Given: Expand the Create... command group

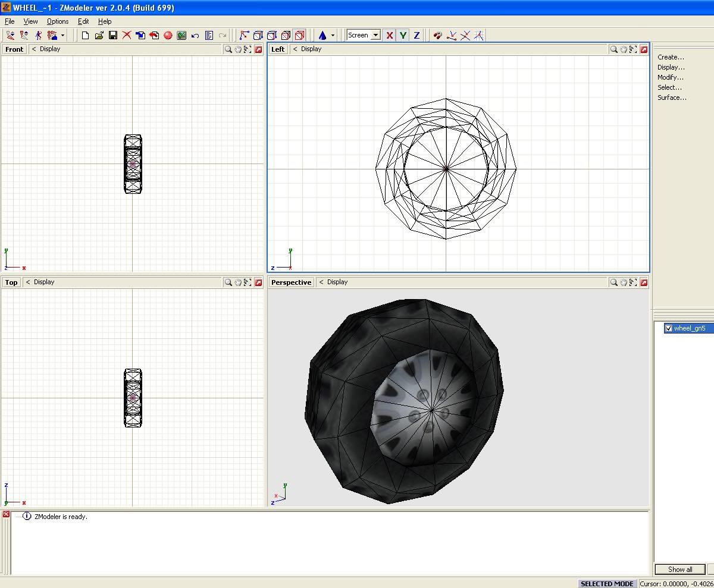Looking at the screenshot, I should [671, 57].
